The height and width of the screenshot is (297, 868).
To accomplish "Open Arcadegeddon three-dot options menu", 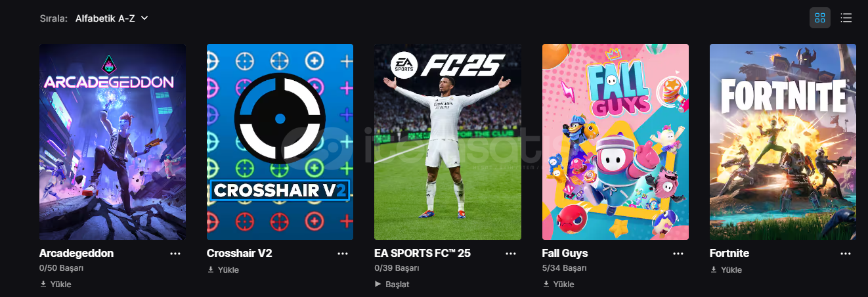I will click(175, 254).
